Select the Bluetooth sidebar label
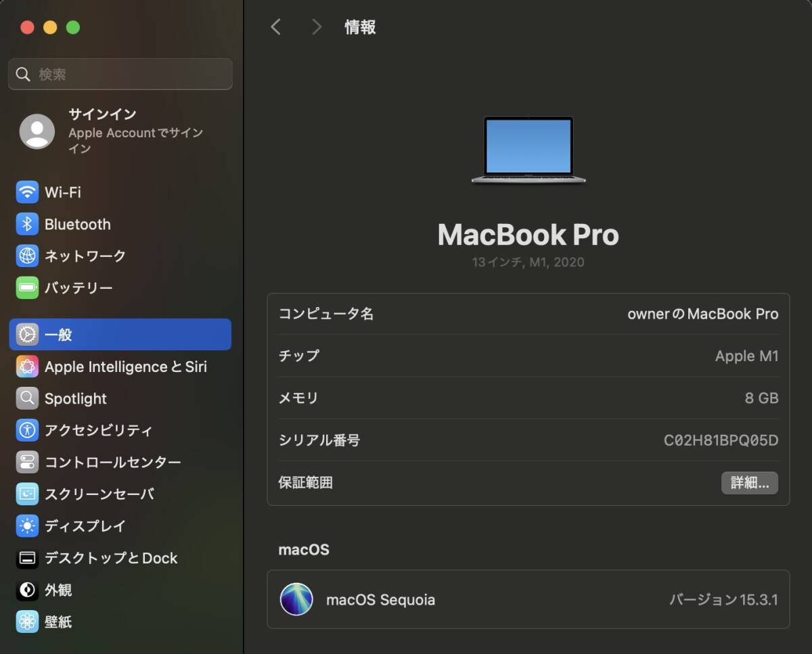The image size is (812, 654). click(78, 224)
